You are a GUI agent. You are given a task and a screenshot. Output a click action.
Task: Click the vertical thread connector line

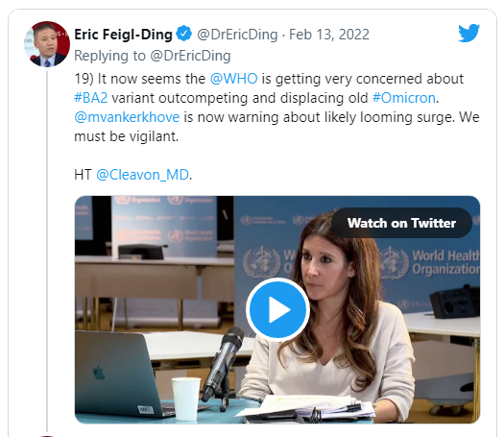pos(47,251)
